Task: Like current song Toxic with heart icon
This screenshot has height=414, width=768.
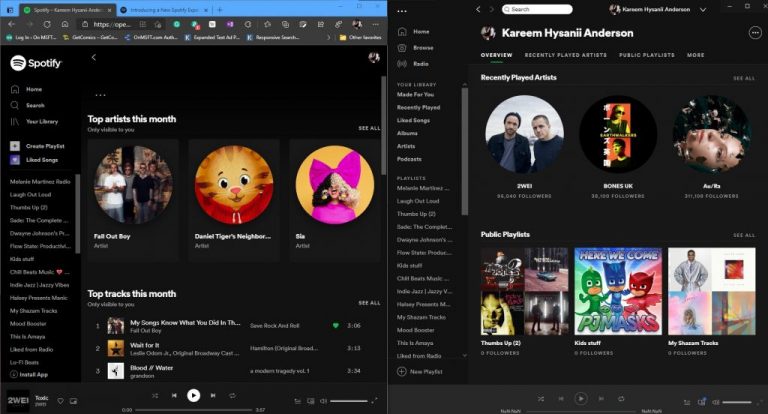Action: click(60, 401)
